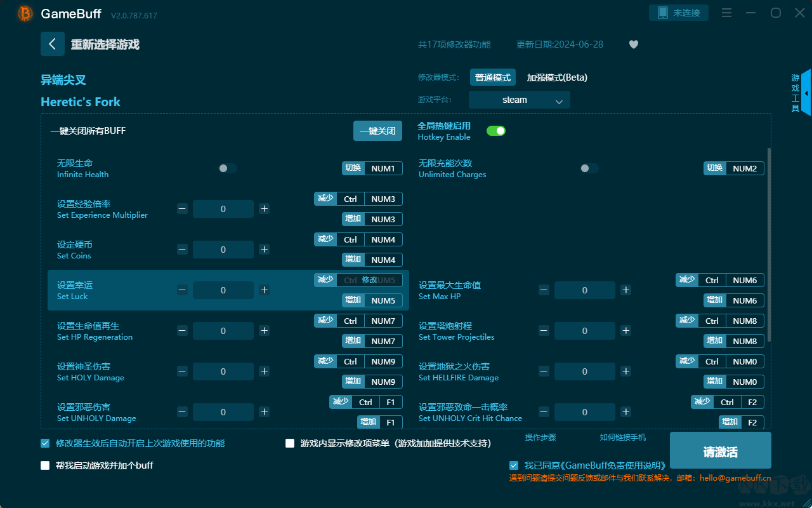Click the Set Tower Projectiles value field
812x508 pixels.
(x=585, y=331)
